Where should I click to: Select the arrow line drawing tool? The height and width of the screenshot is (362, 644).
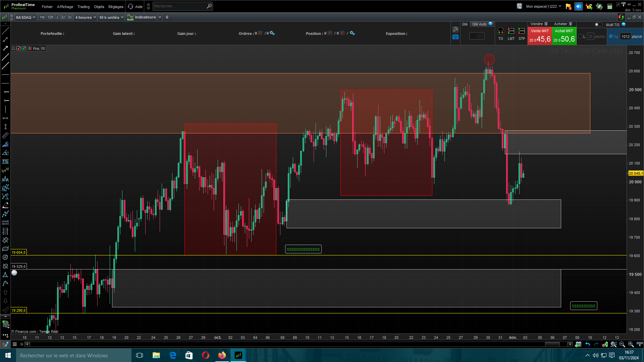5,48
